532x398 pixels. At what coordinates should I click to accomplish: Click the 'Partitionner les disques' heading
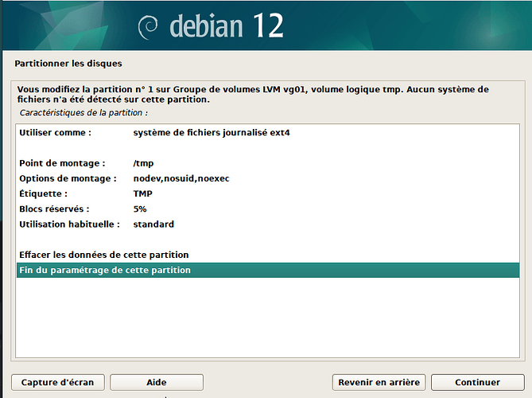click(x=68, y=64)
